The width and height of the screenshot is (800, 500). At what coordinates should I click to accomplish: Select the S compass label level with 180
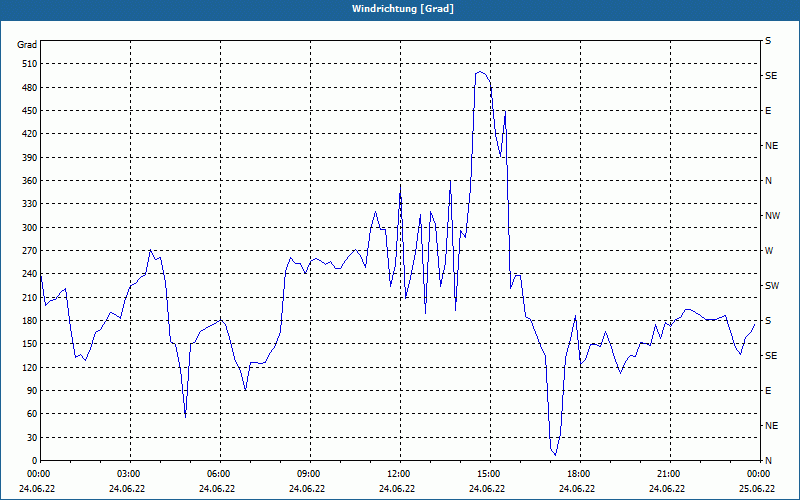click(768, 321)
